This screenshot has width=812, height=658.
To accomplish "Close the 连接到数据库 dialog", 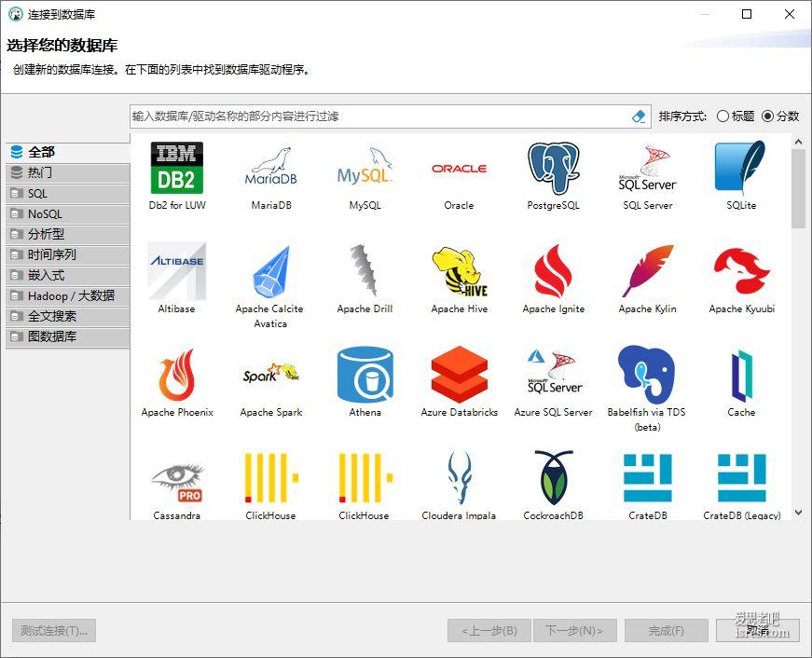I will (x=790, y=14).
